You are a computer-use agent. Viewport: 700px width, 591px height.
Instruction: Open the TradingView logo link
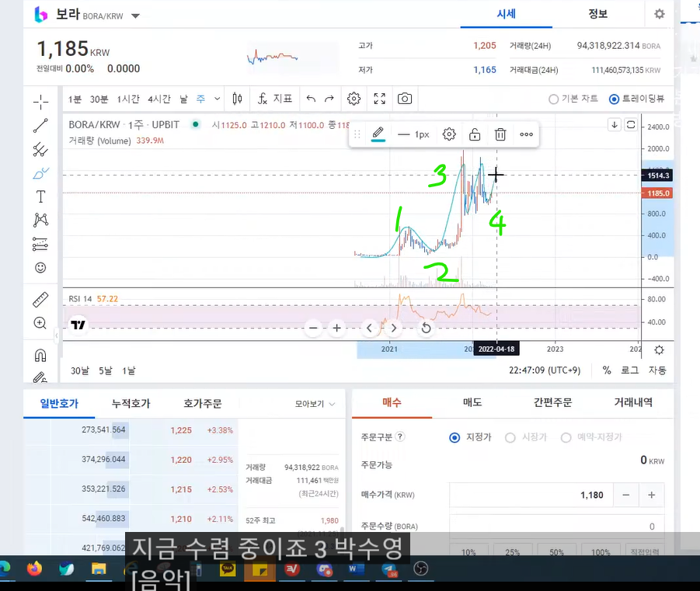pyautogui.click(x=78, y=325)
